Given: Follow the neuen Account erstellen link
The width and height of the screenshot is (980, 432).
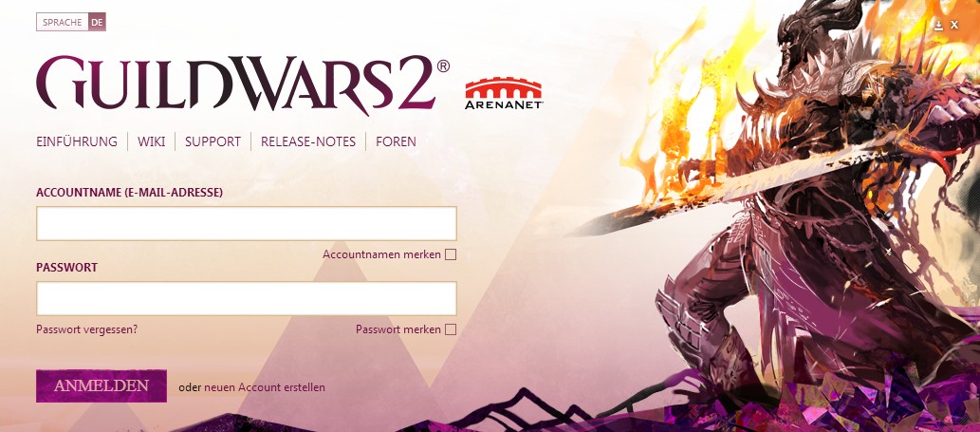Looking at the screenshot, I should tap(265, 387).
